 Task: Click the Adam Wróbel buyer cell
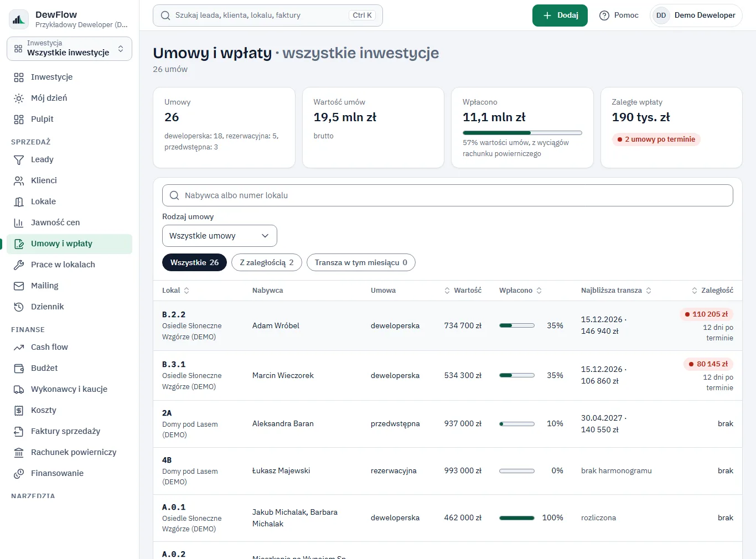click(276, 325)
